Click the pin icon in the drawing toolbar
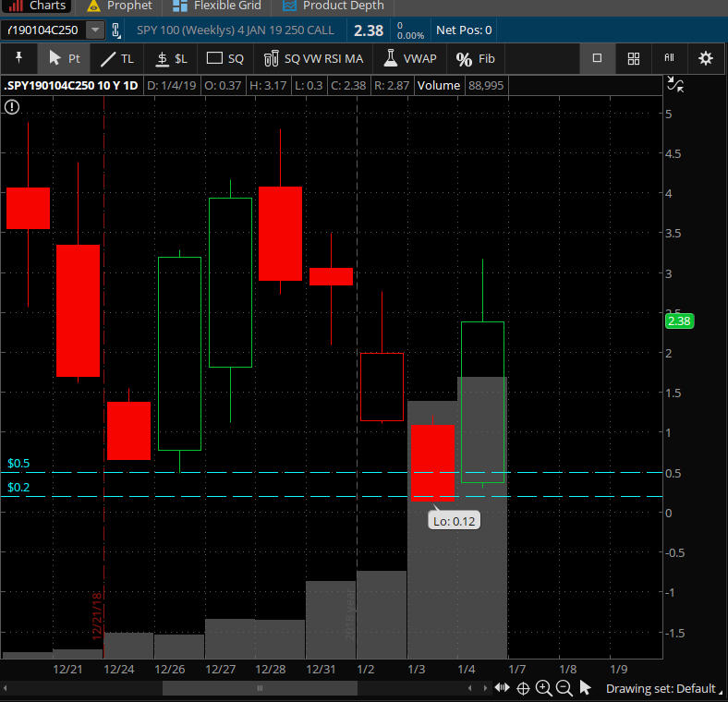Viewport: 728px width, 702px height. tap(18, 58)
